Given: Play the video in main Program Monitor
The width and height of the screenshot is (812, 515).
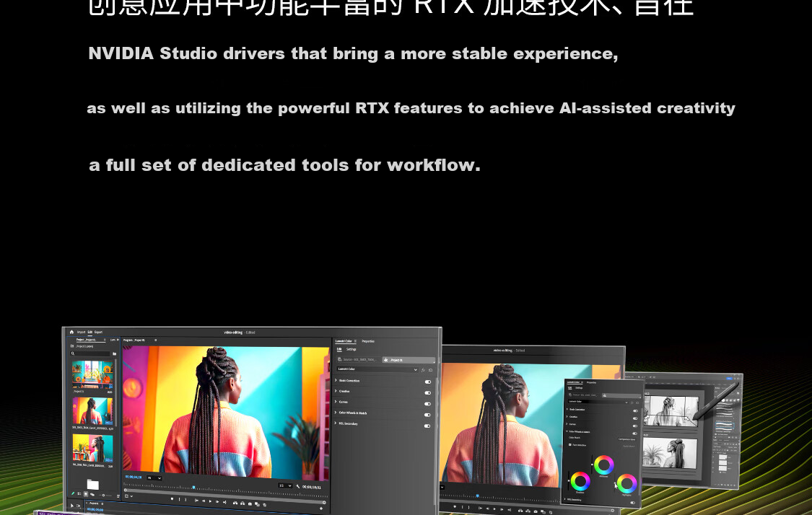Looking at the screenshot, I should pos(210,501).
